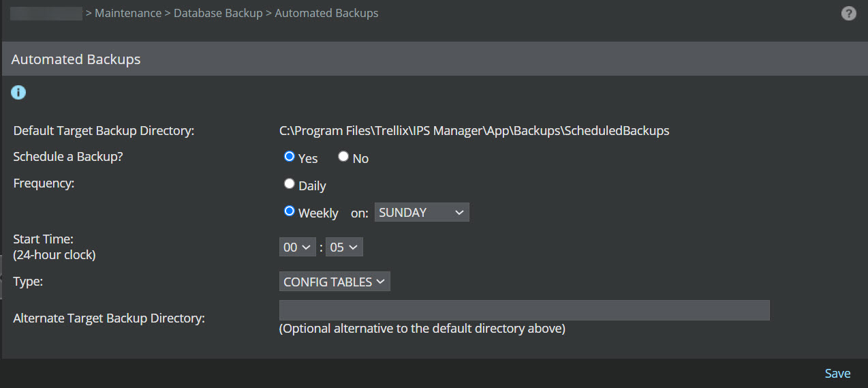Click the Start Time: label
Screen dimensions: 868x388
43,239
